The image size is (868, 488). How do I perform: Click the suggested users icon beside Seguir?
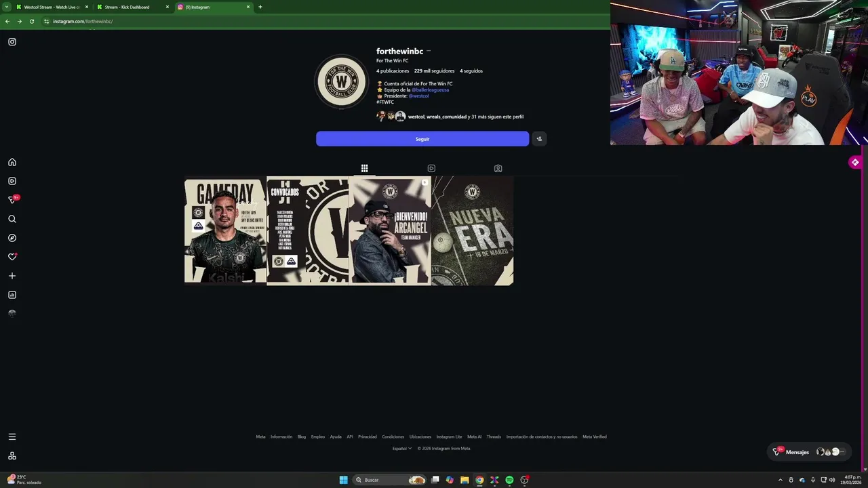pyautogui.click(x=539, y=139)
